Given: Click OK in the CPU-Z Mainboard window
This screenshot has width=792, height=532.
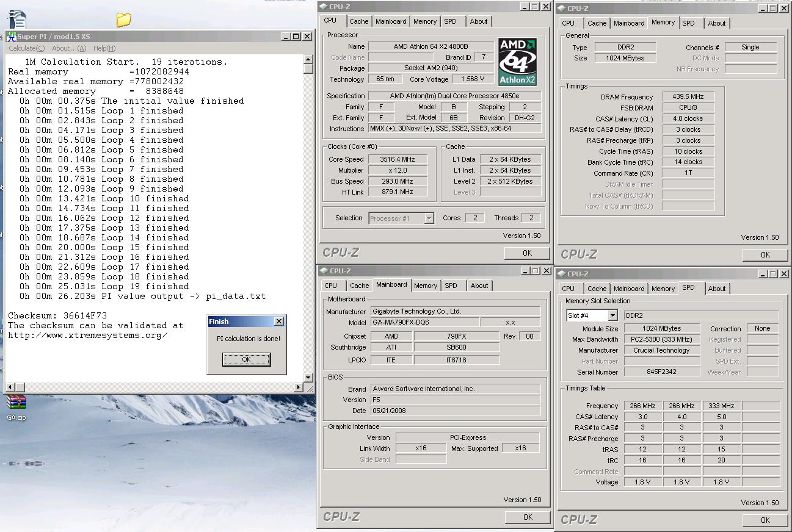Looking at the screenshot, I should 528,517.
